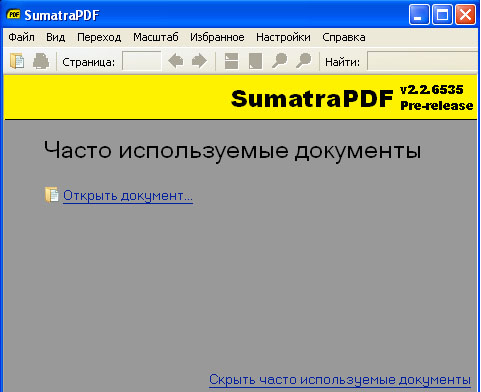Select Fit single page icon
The height and width of the screenshot is (392, 481).
coord(255,61)
